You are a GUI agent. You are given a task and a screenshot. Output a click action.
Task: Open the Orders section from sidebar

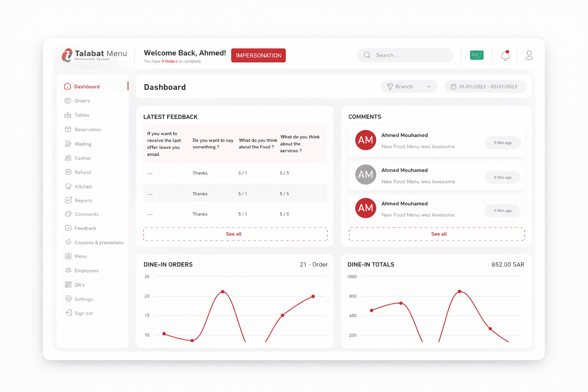82,100
